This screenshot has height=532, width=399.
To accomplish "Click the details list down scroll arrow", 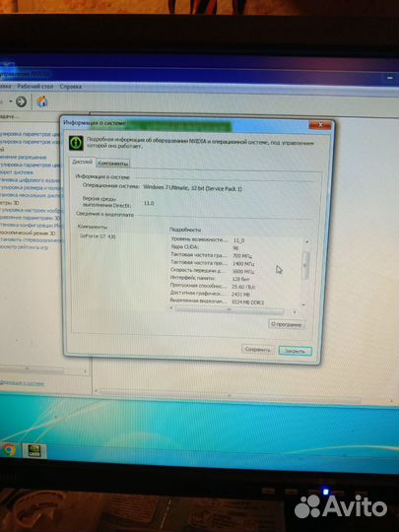I will coord(303,304).
